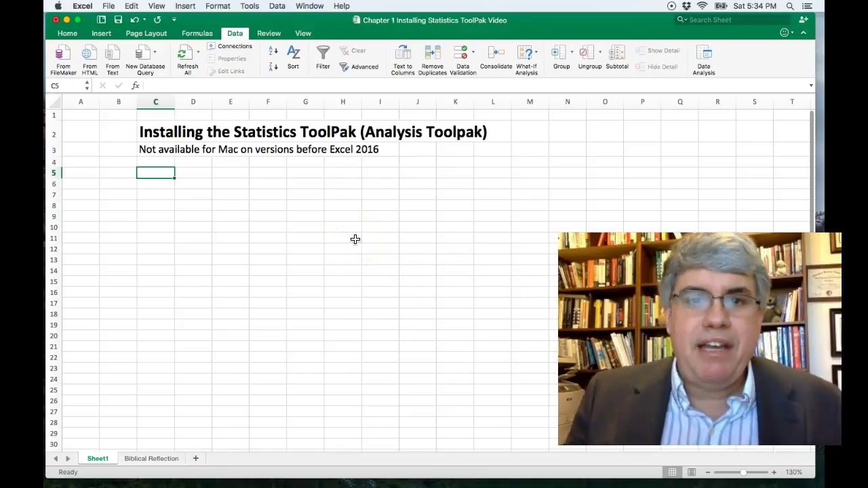Open the sidebar layout icon in title bar
The height and width of the screenshot is (488, 868).
pos(101,20)
